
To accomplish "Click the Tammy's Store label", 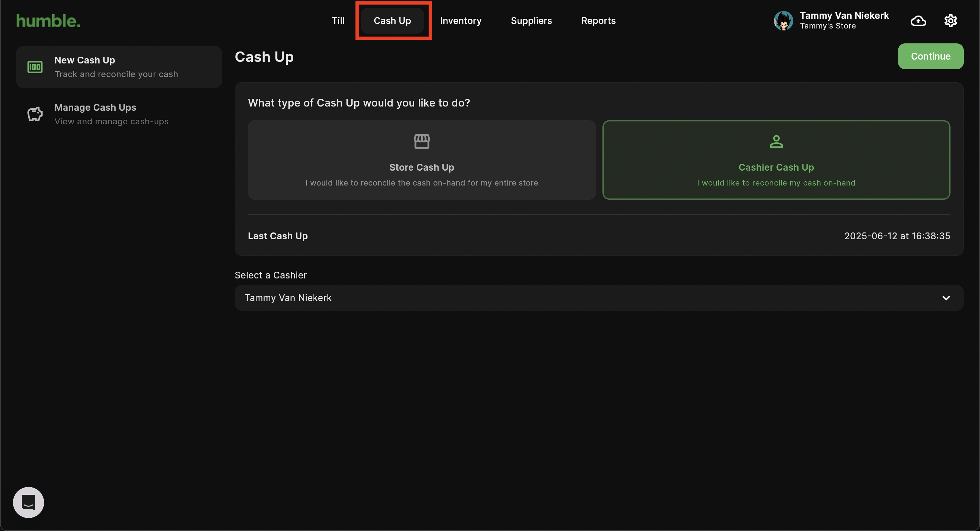I will (x=827, y=26).
